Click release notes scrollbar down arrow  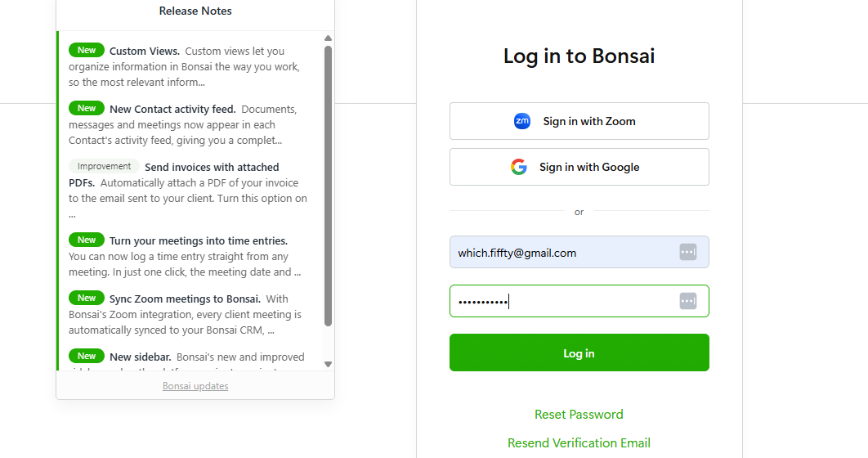[x=328, y=364]
